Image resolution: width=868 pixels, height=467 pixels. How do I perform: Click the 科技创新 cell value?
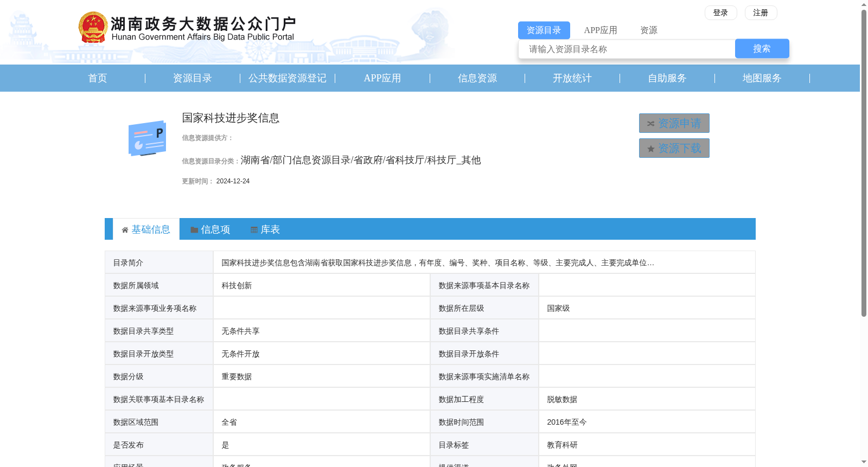[237, 285]
